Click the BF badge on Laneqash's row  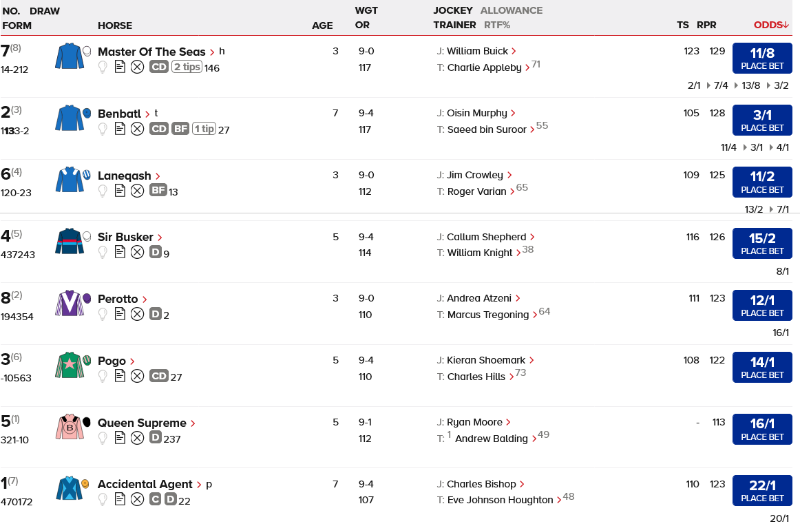(158, 191)
